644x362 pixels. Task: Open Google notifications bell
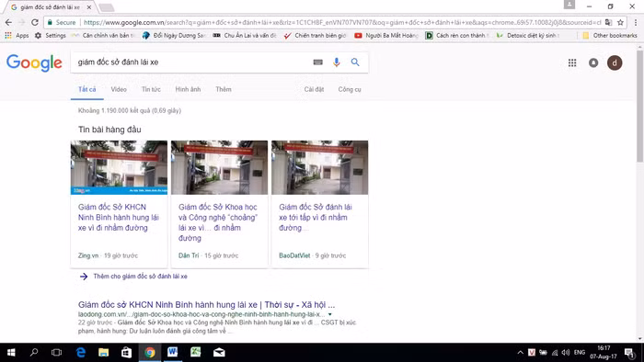tap(593, 62)
